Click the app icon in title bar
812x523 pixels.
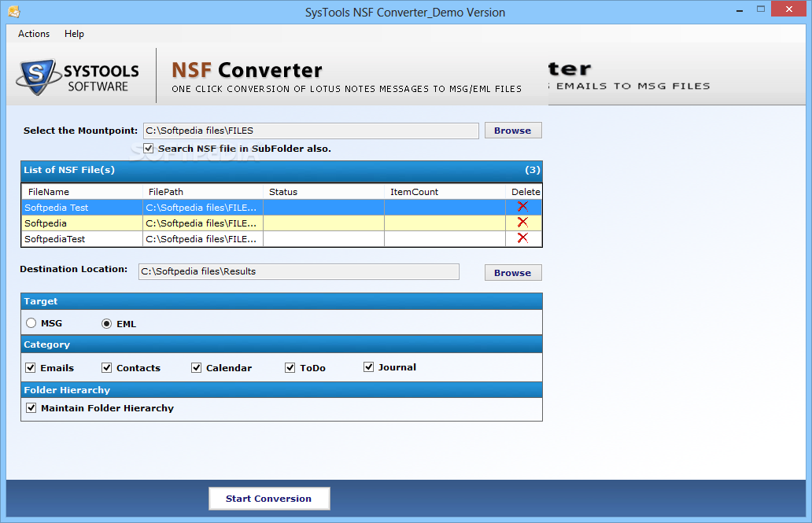pos(14,11)
